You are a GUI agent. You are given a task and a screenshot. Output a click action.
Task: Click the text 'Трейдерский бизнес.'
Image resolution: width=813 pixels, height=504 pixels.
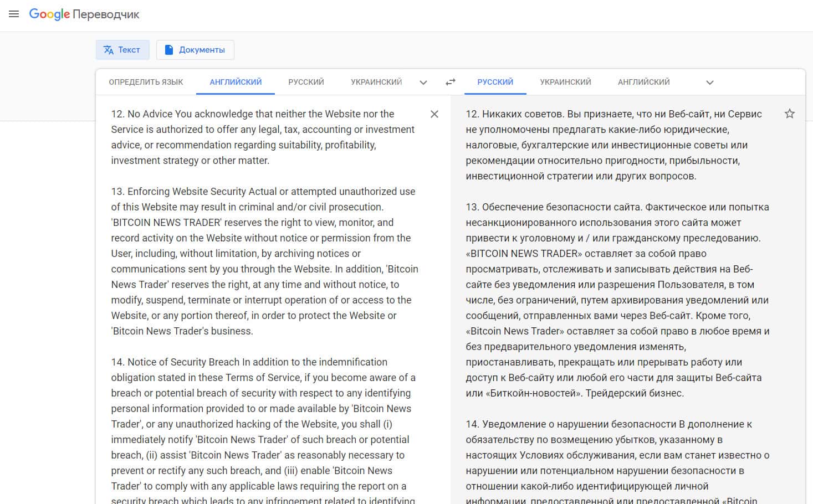[x=635, y=393]
